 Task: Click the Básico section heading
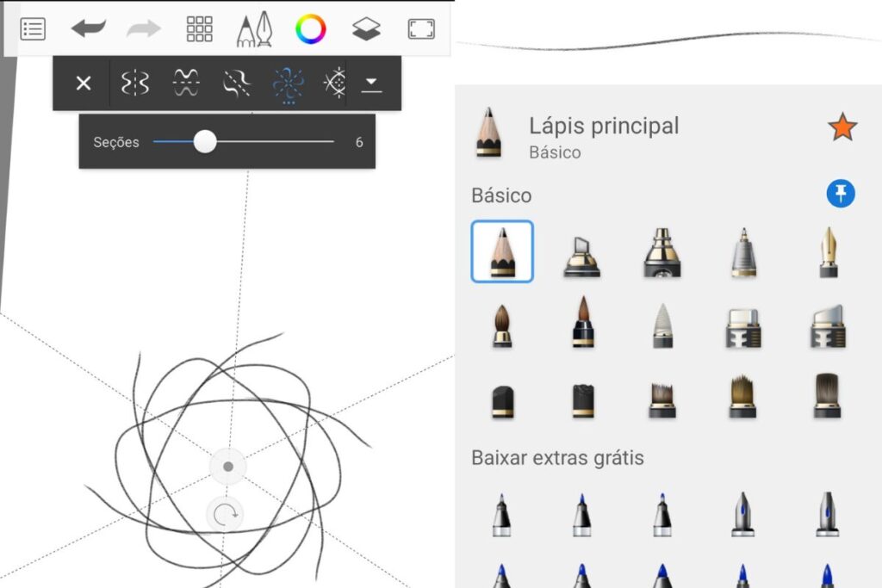501,195
